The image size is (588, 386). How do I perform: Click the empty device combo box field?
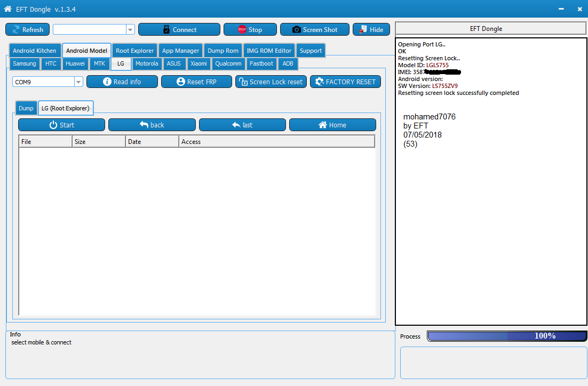90,30
